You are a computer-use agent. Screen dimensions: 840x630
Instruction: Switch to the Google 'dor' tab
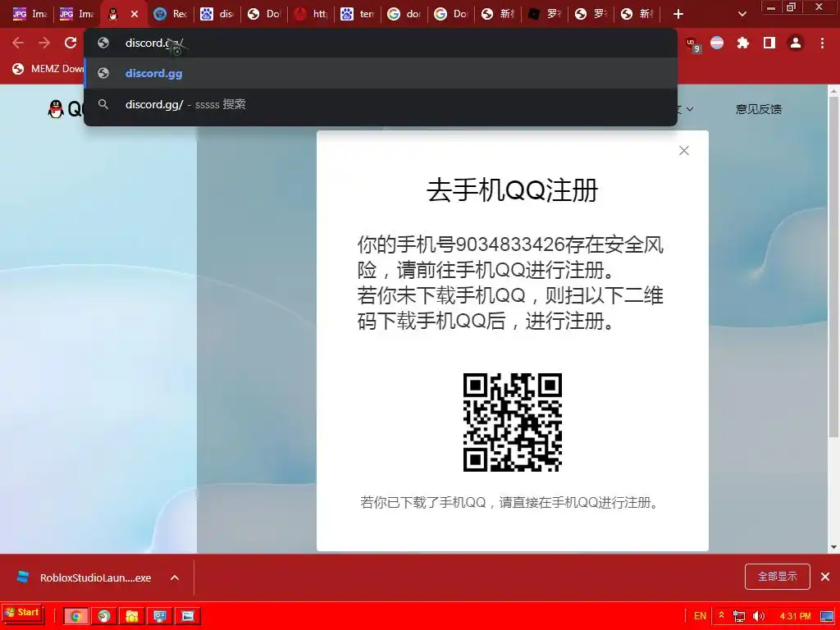[x=404, y=14]
